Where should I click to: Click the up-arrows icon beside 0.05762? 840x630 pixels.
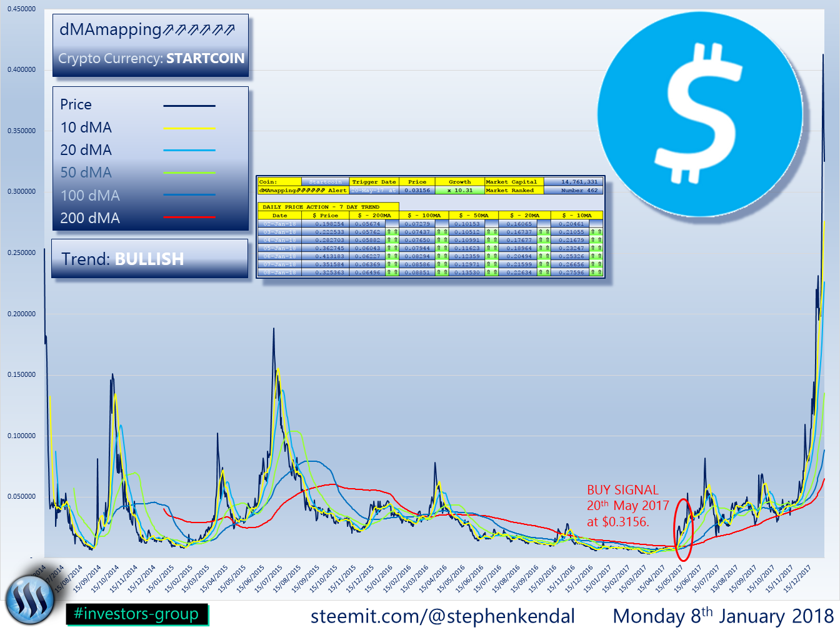point(392,231)
